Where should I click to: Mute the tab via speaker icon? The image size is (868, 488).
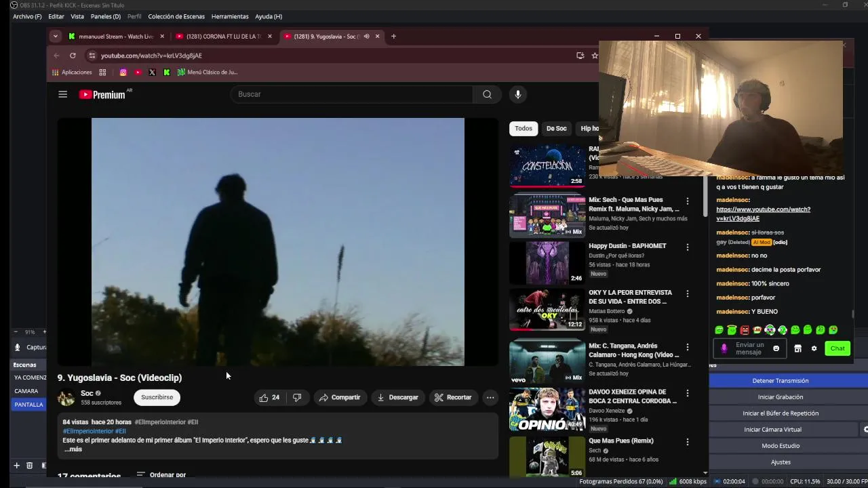click(366, 36)
